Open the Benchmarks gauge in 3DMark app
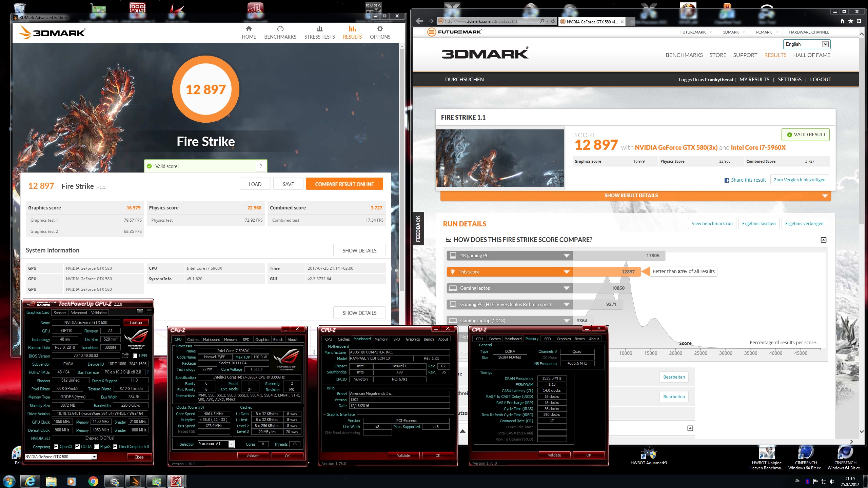Screen dimensions: 868x488 tap(280, 33)
